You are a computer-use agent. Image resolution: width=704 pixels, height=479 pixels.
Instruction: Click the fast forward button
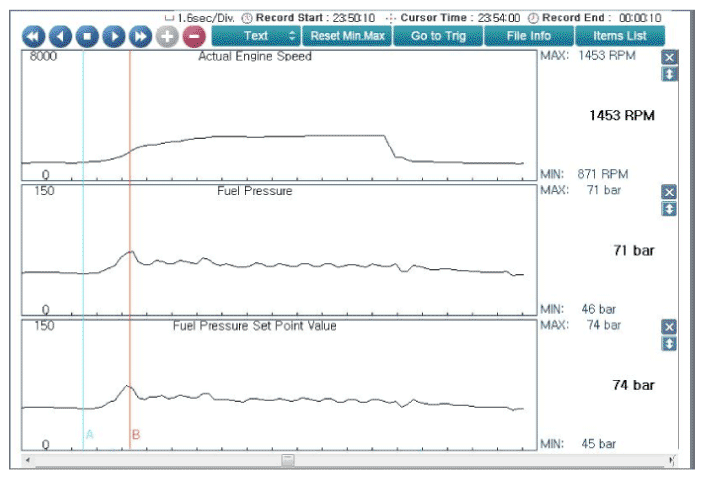tap(140, 36)
